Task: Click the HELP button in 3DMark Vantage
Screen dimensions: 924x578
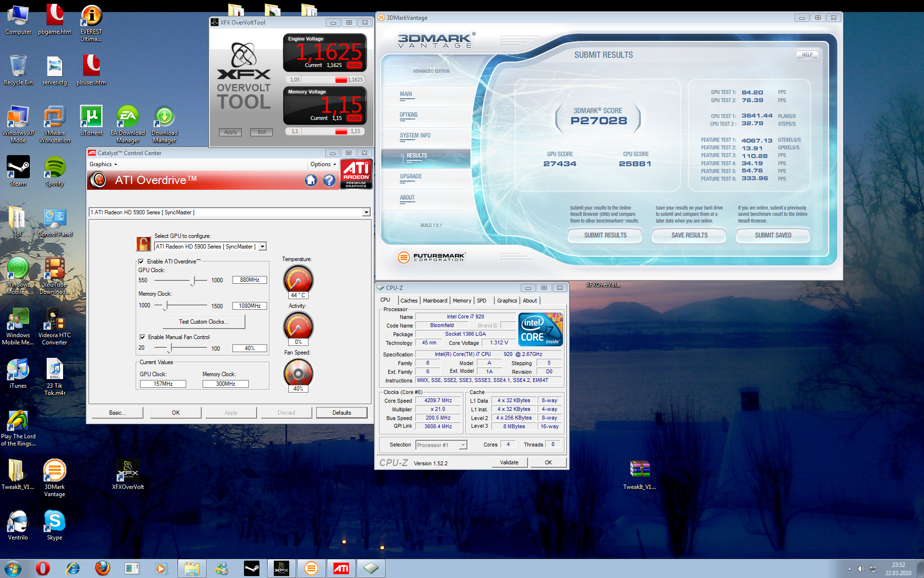Action: point(807,55)
